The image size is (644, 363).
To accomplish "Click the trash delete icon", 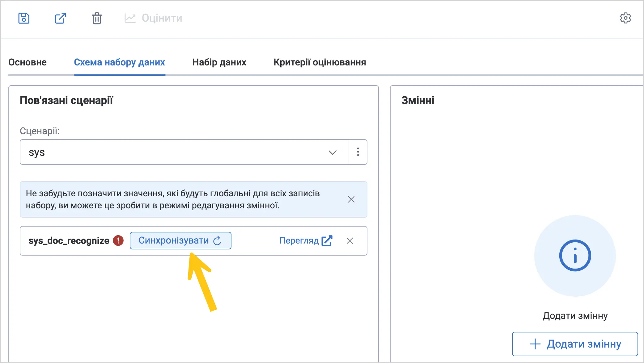I will (97, 18).
